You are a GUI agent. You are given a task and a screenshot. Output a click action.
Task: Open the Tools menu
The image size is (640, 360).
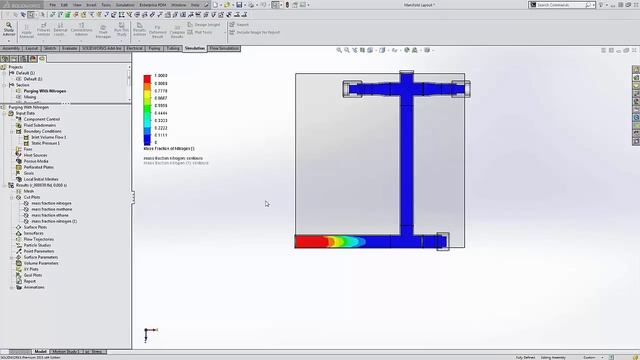[x=106, y=5]
